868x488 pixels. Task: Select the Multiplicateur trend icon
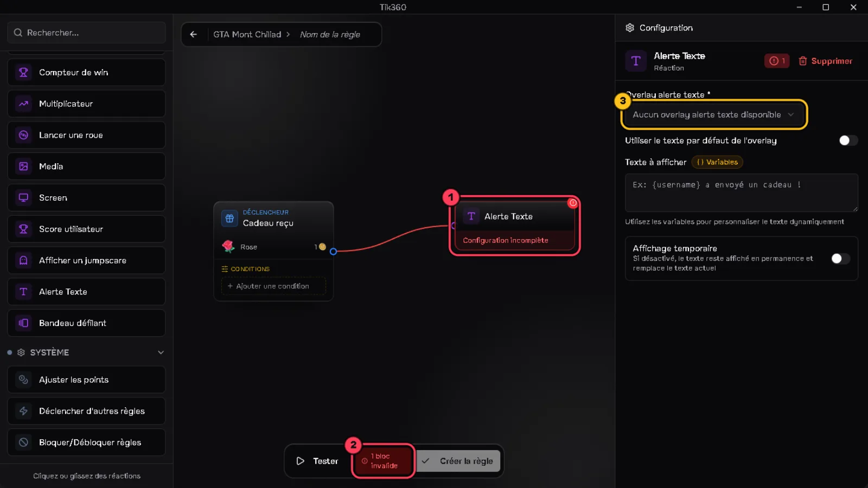click(23, 104)
